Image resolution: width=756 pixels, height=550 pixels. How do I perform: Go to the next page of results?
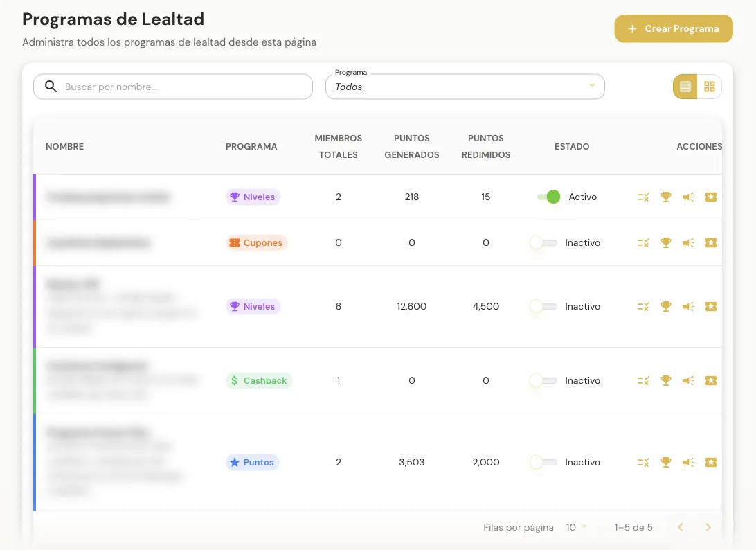coord(708,527)
